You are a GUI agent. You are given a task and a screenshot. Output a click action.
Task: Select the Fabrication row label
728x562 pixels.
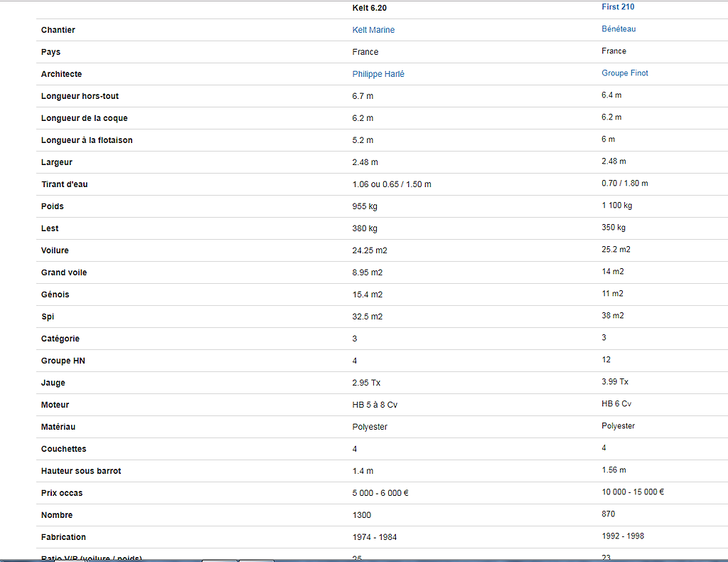pyautogui.click(x=63, y=537)
